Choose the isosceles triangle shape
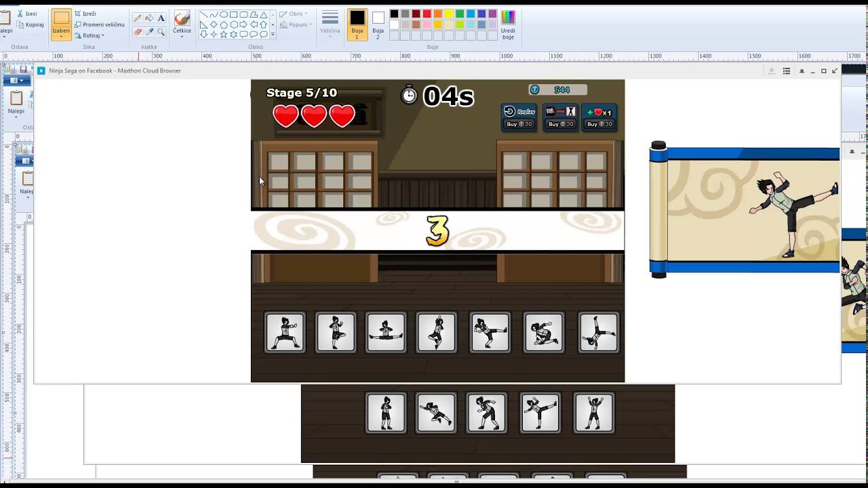This screenshot has width=868, height=488. (264, 15)
